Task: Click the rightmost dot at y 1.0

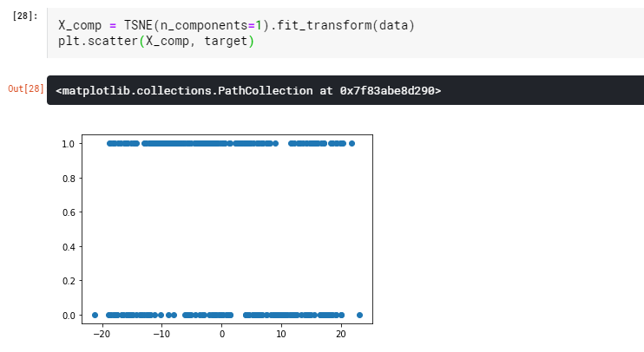Action: point(352,144)
